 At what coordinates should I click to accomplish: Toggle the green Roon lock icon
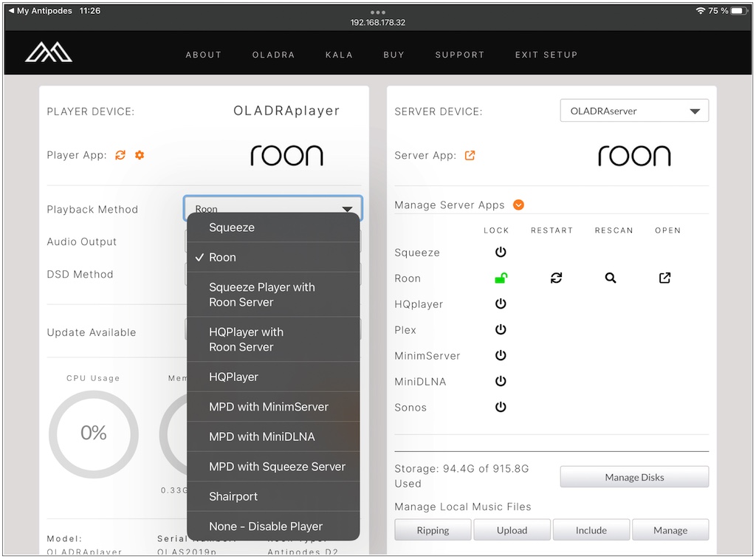(x=501, y=278)
